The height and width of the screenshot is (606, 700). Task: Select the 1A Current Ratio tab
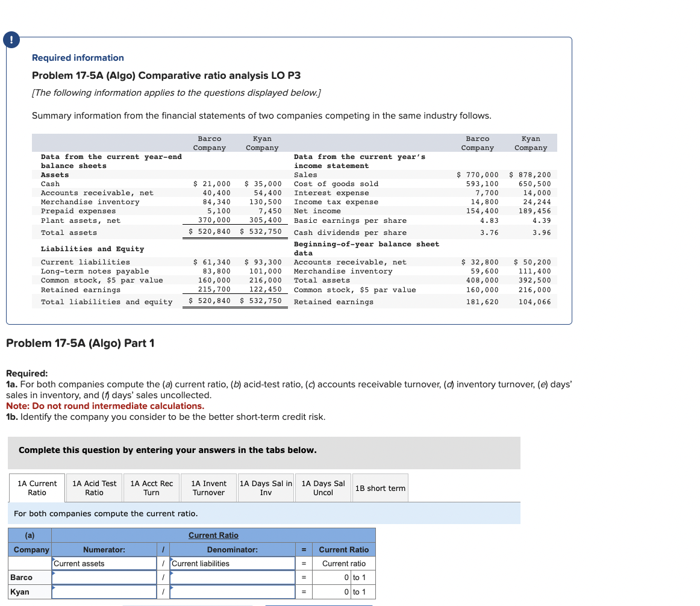[x=37, y=487]
